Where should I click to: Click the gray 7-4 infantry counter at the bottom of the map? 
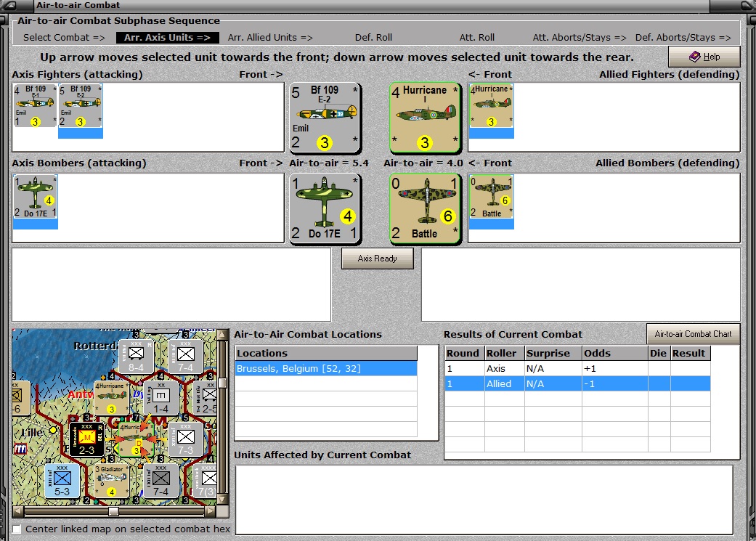click(x=160, y=481)
